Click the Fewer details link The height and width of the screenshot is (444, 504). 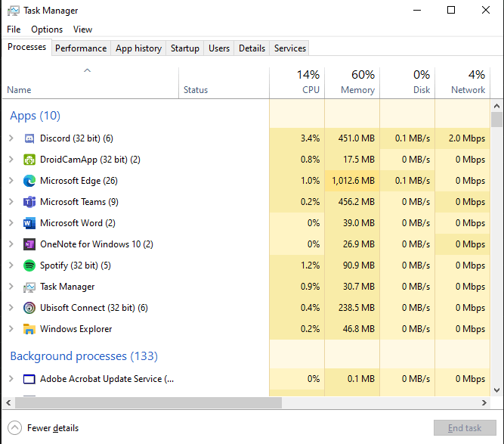(53, 428)
